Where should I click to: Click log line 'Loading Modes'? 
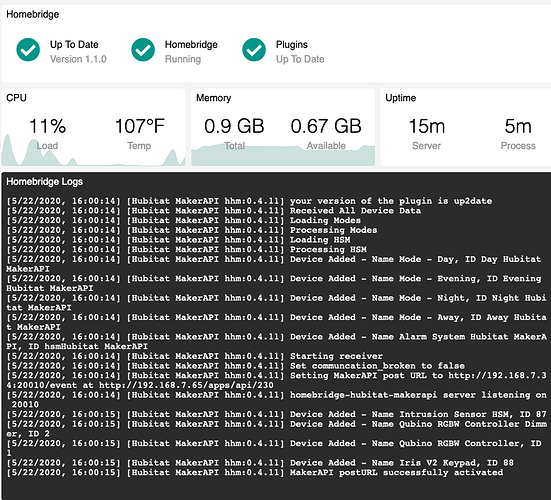(x=183, y=220)
